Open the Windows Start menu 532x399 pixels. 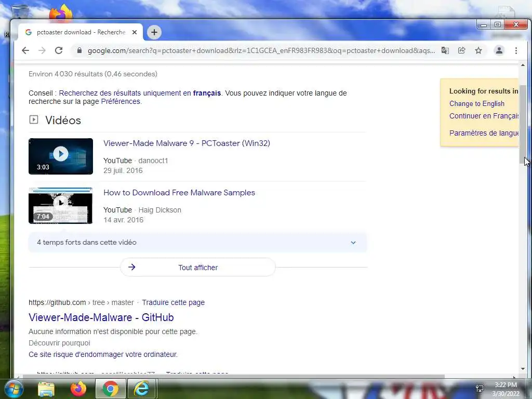pos(14,389)
